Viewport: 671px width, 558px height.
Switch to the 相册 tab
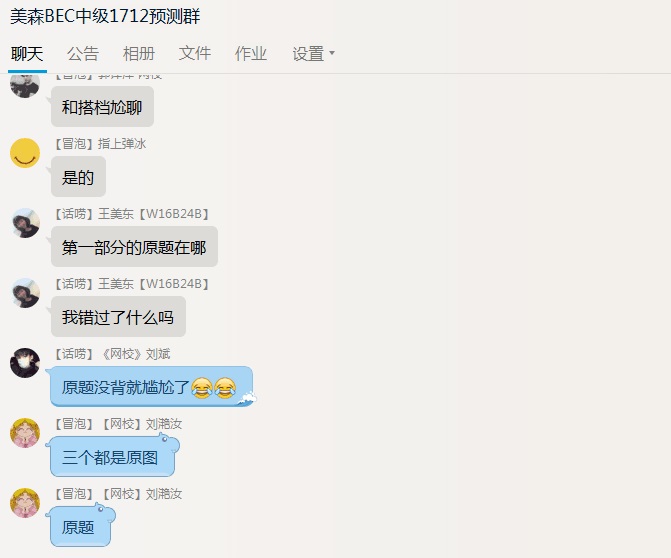(x=138, y=54)
